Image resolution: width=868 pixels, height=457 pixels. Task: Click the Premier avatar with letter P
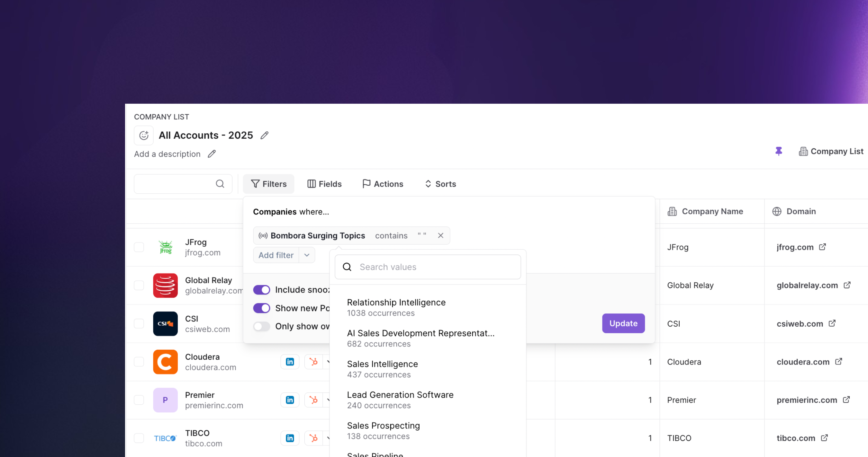[x=166, y=400]
